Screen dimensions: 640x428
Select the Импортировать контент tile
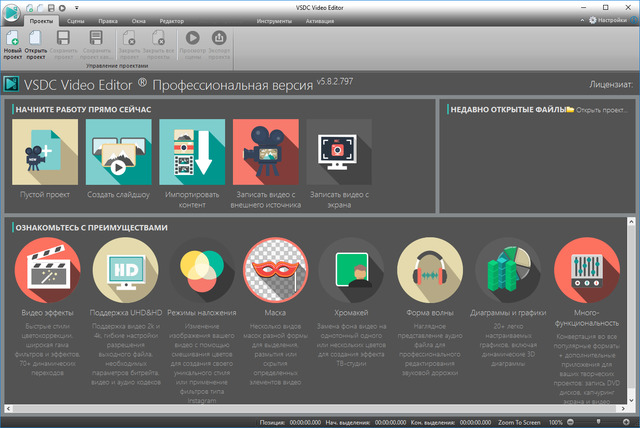pos(192,152)
